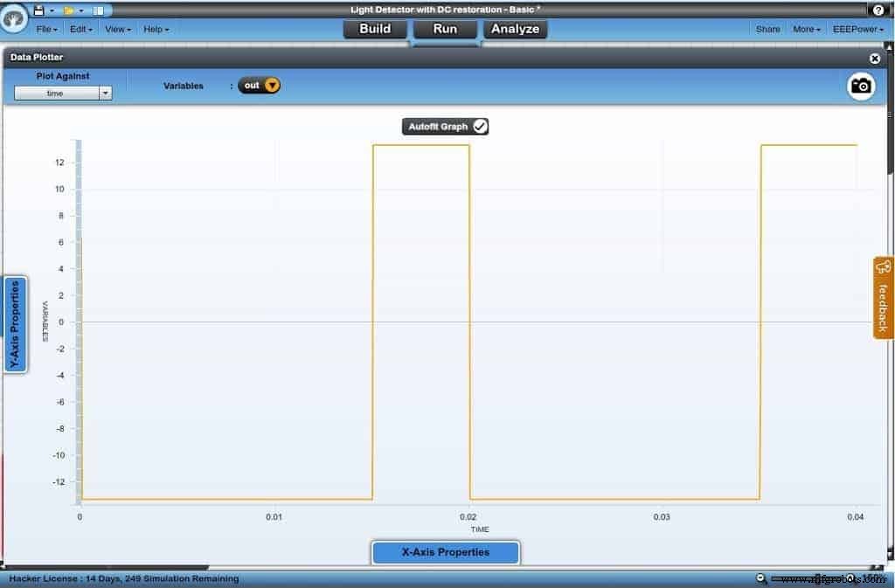The image size is (895, 588).
Task: Toggle the Autofit Graph checkbox
Action: (480, 127)
